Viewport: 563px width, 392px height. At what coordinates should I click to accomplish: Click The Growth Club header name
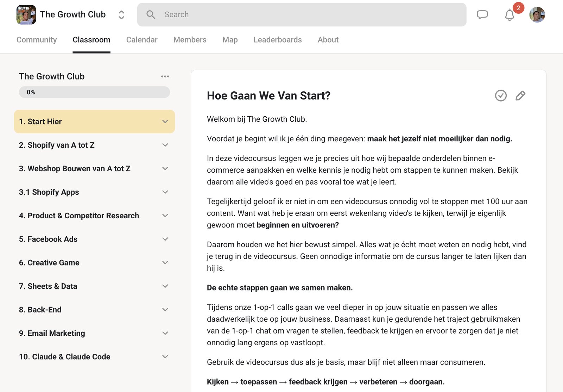73,14
